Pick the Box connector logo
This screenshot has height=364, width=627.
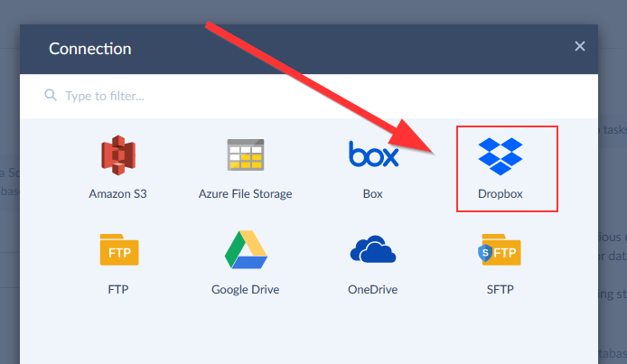[373, 154]
